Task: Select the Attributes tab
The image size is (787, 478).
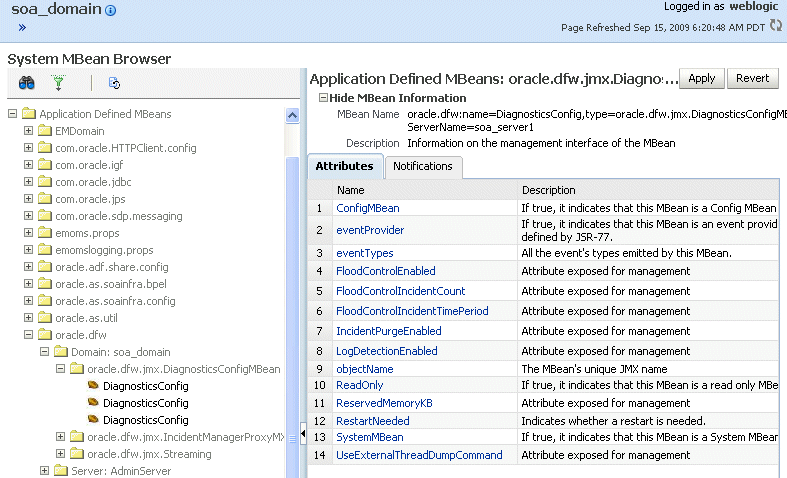Action: click(x=345, y=166)
